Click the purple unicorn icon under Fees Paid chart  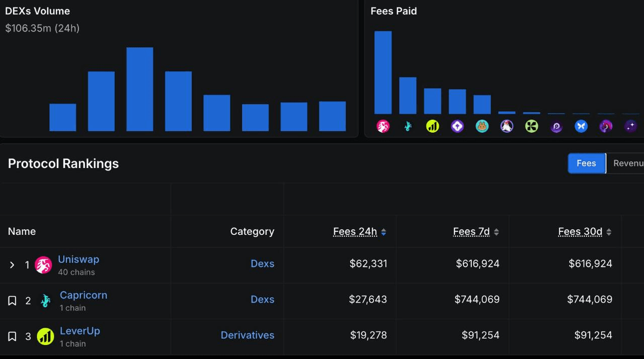(606, 126)
